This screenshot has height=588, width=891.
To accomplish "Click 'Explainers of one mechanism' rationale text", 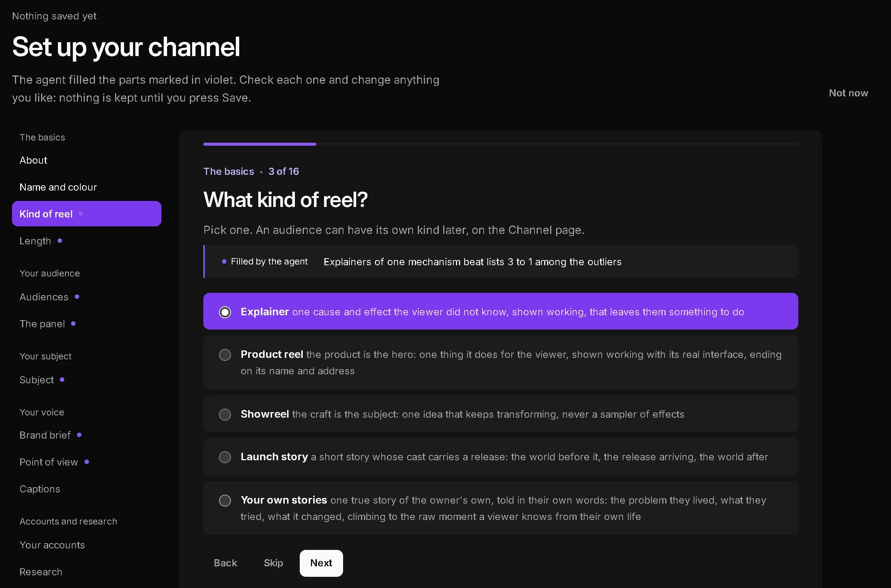I will tap(472, 262).
